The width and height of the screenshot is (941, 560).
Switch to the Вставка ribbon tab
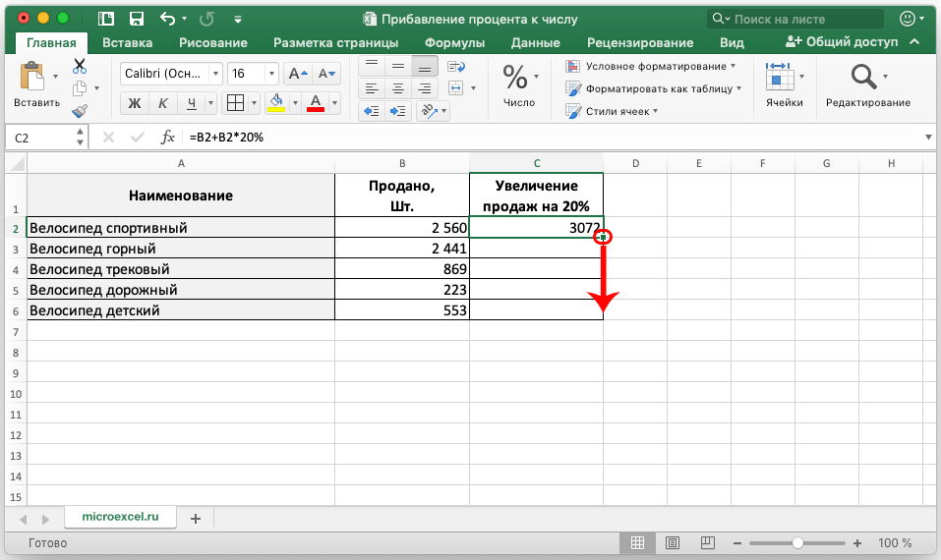[128, 42]
